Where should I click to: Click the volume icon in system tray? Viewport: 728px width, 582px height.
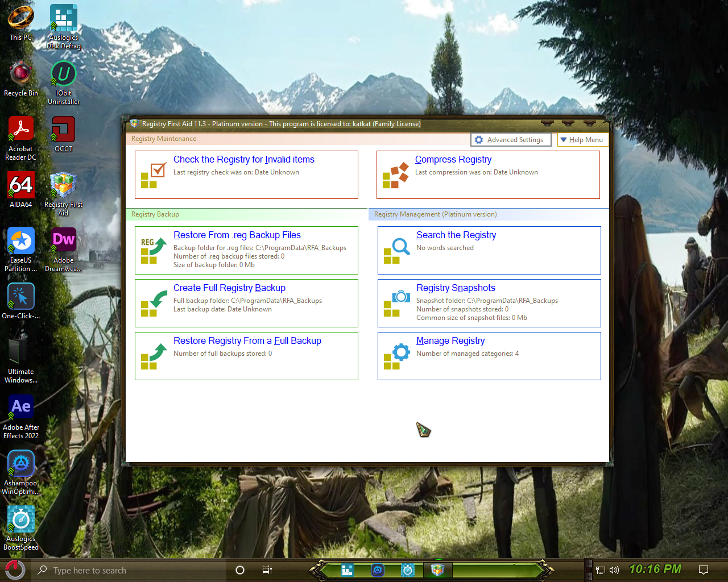614,570
